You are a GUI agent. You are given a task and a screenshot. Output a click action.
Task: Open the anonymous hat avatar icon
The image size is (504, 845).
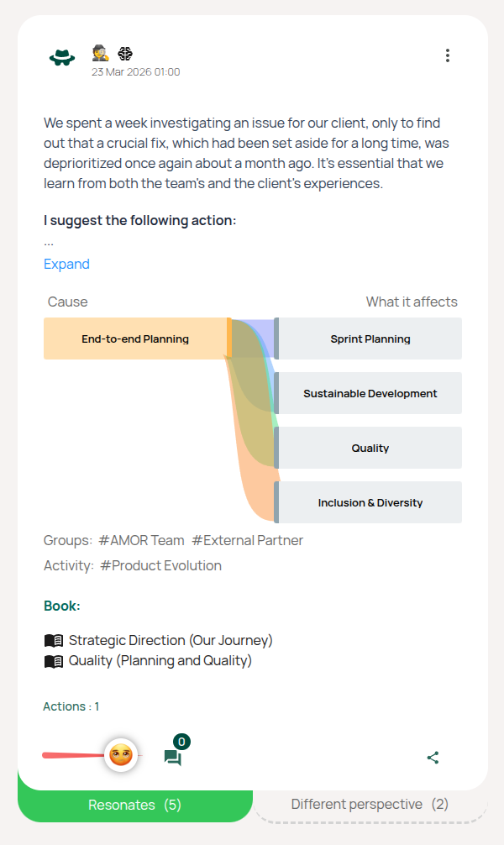tap(62, 55)
